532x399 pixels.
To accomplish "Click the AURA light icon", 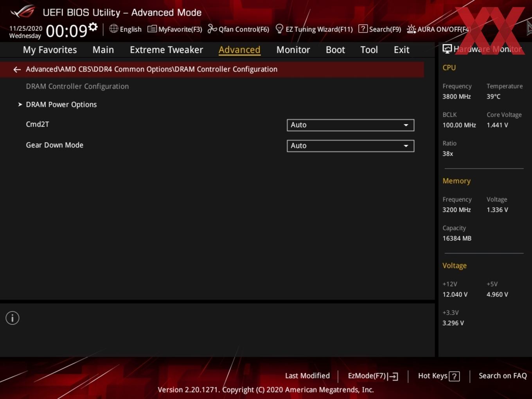I will (411, 29).
